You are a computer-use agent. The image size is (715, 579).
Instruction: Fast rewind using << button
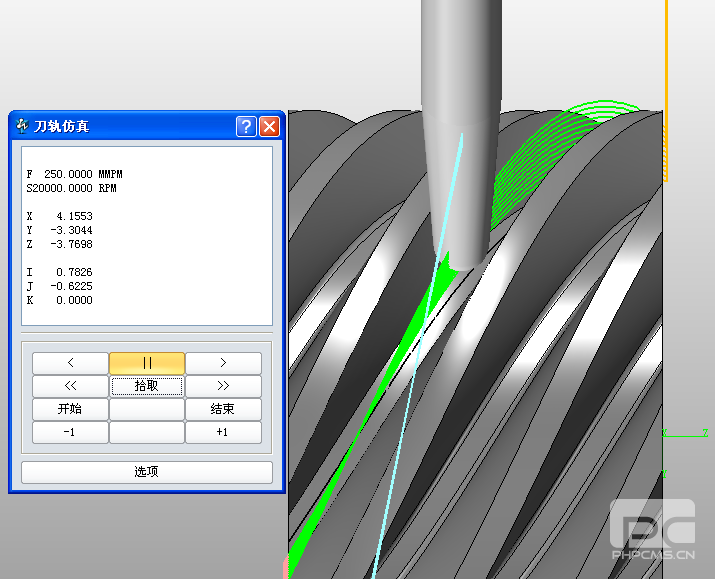(70, 386)
